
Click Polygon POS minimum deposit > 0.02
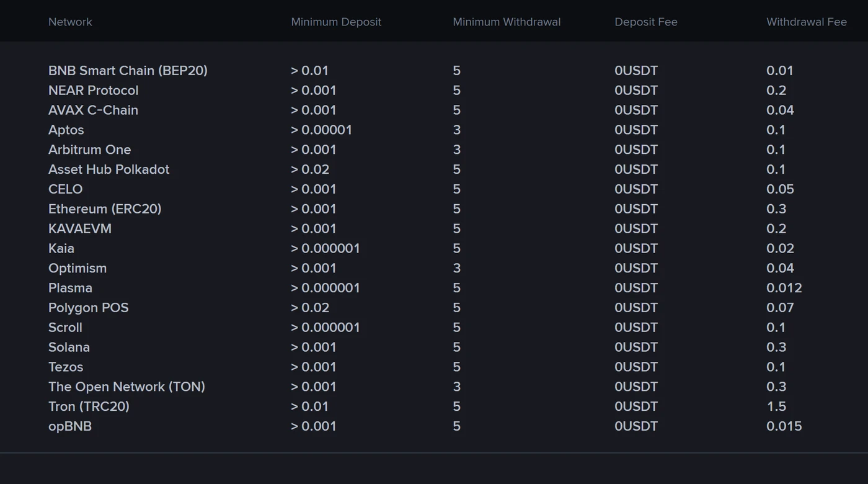(310, 308)
